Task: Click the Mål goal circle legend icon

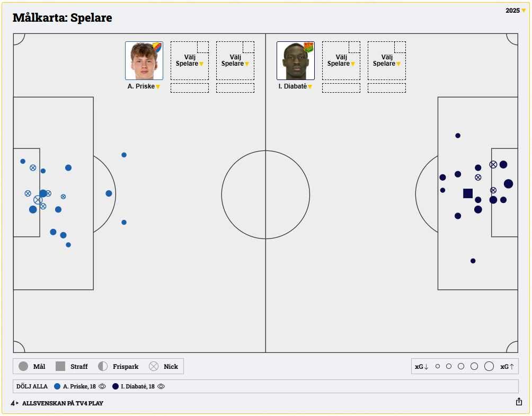Action: click(23, 366)
